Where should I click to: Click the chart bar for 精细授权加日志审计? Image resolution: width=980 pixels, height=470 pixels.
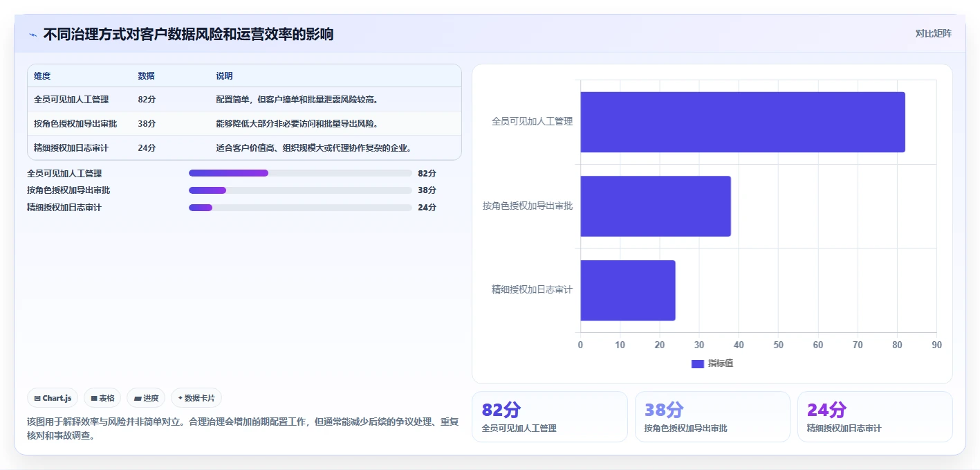point(627,290)
